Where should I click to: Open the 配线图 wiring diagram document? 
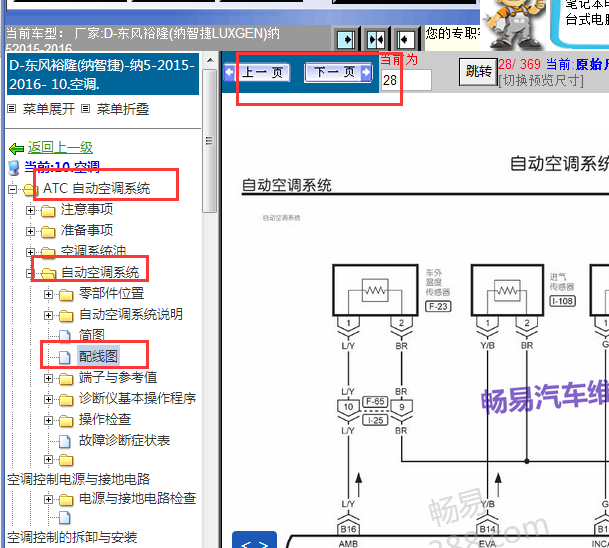pos(98,356)
